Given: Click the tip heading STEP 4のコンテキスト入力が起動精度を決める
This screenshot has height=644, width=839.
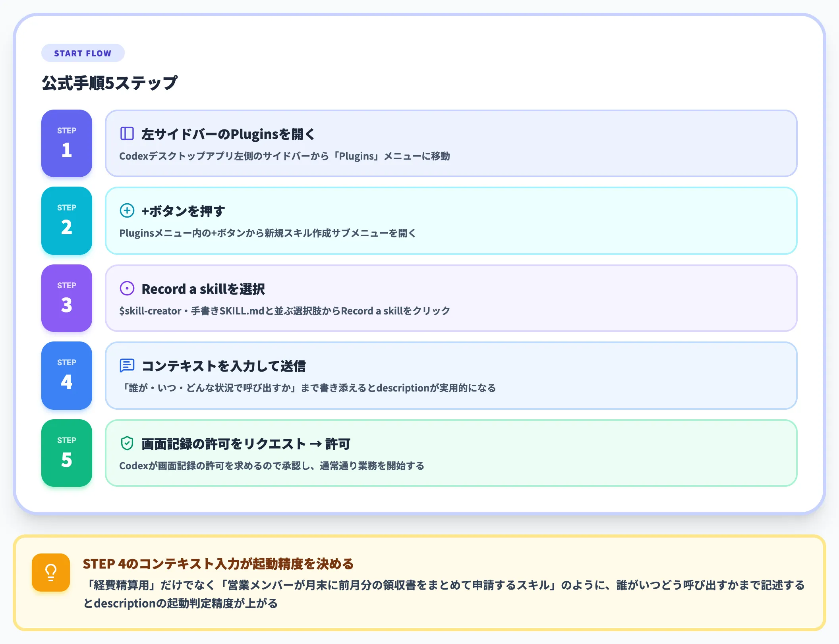Looking at the screenshot, I should tap(218, 564).
